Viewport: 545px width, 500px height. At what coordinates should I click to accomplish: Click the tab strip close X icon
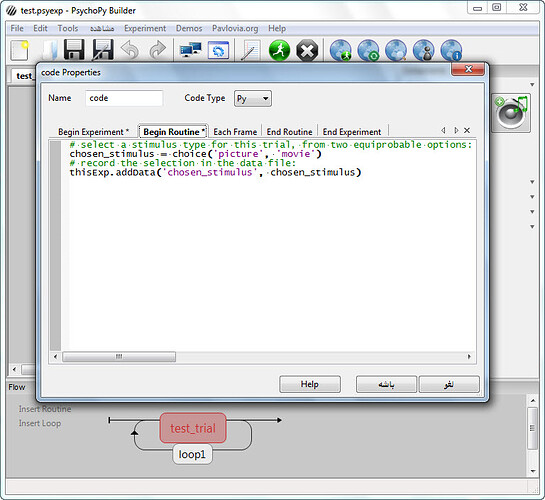click(467, 130)
